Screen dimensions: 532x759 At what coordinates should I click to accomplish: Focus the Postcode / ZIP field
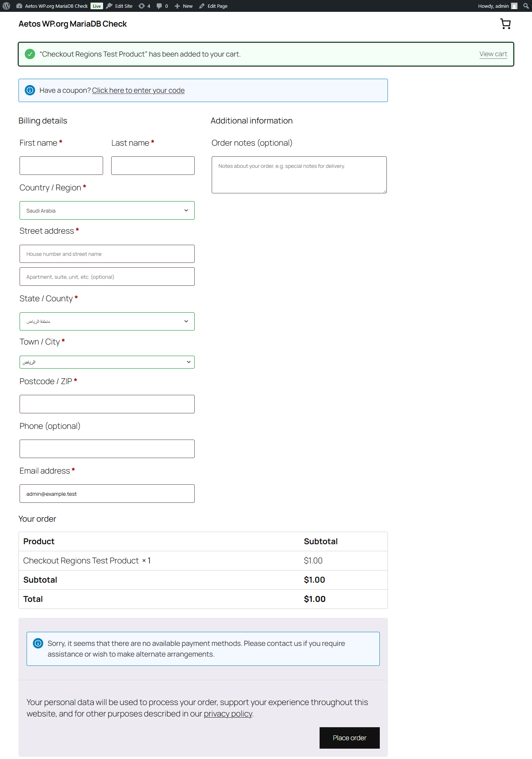click(107, 404)
